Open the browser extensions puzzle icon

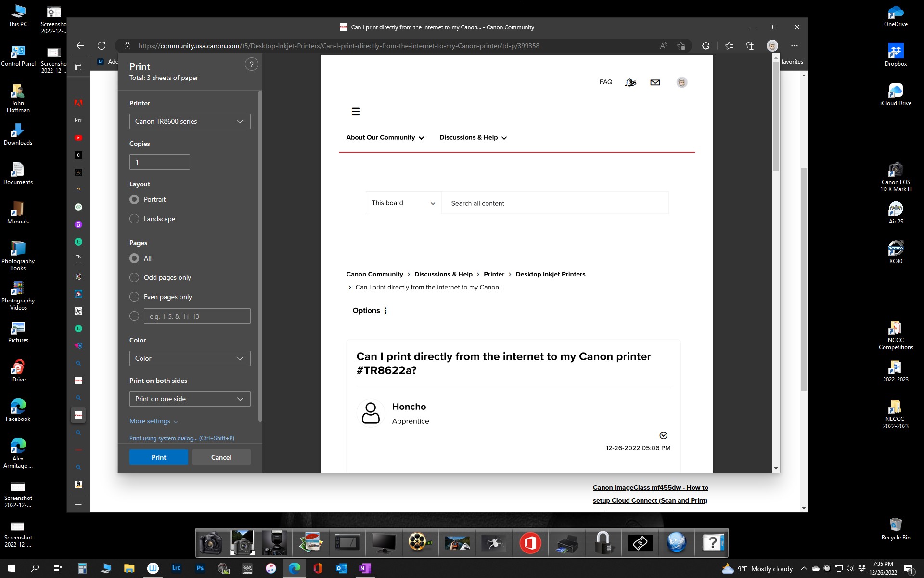click(x=706, y=46)
